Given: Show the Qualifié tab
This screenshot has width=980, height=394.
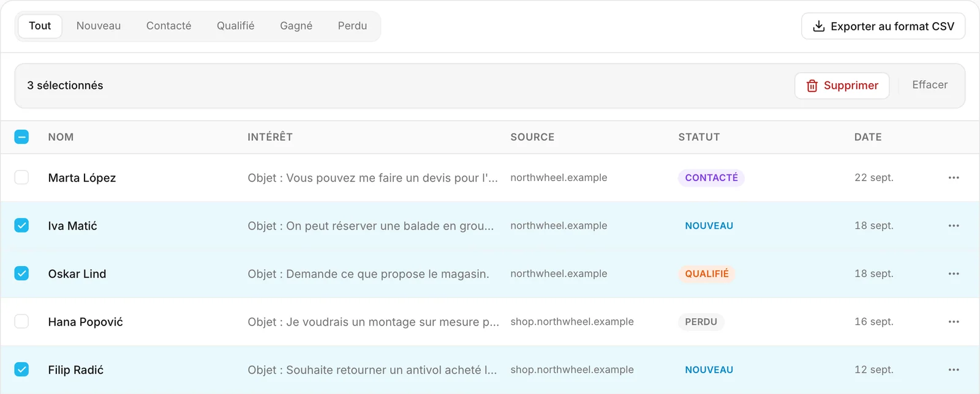Looking at the screenshot, I should click(x=236, y=26).
